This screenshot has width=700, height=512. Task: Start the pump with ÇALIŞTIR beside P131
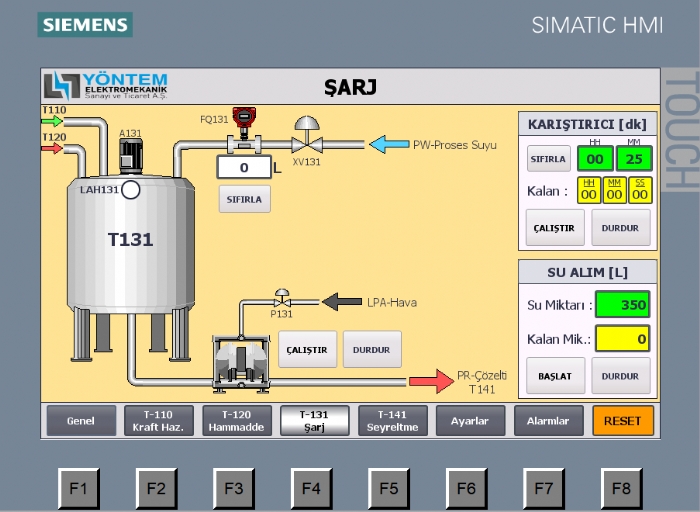307,350
